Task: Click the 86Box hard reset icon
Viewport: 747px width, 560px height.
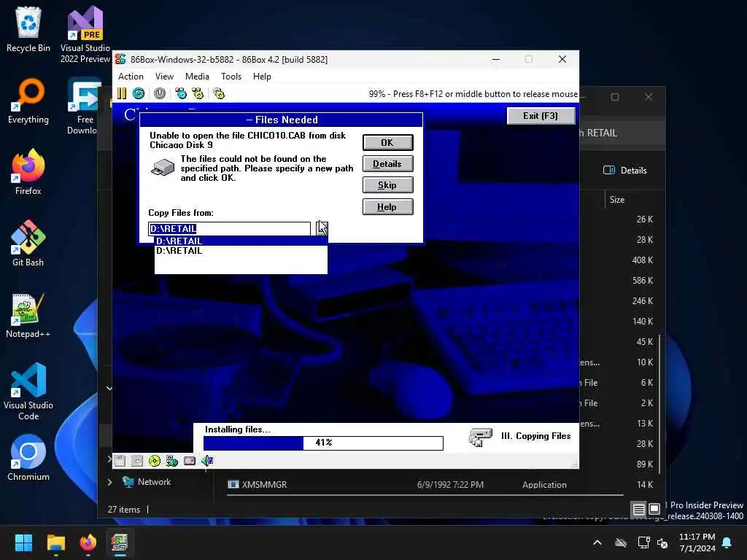Action: click(x=139, y=93)
